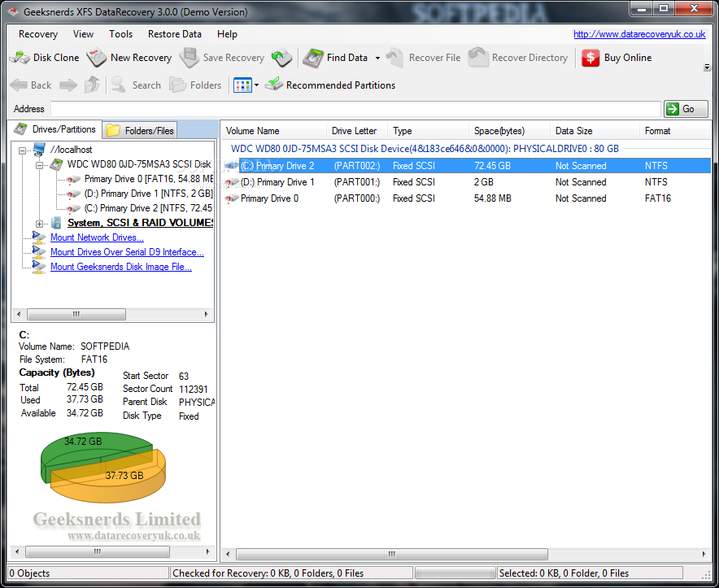This screenshot has height=588, width=719.
Task: Click the Mount Network Drives icon
Action: 39,237
